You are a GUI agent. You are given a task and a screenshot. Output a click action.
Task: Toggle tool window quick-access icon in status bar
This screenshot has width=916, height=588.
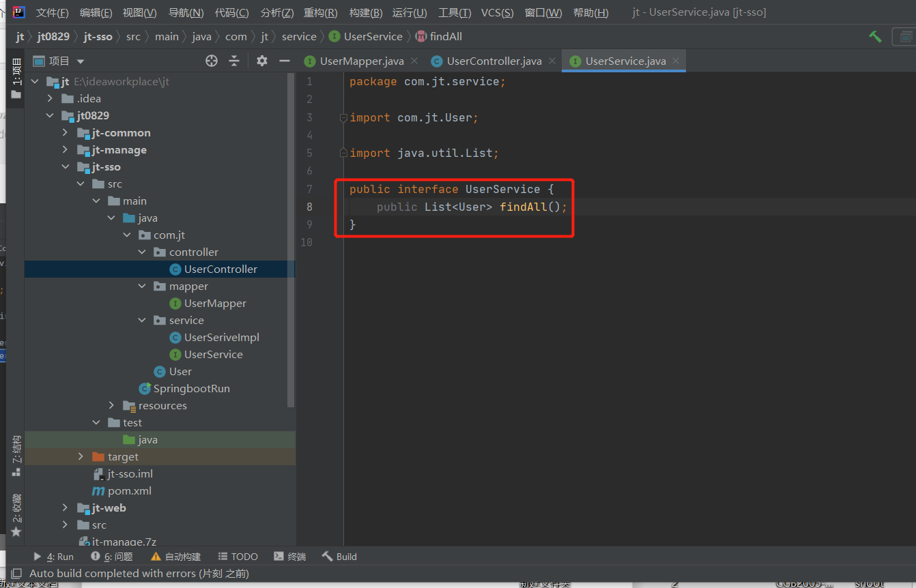pyautogui.click(x=16, y=574)
